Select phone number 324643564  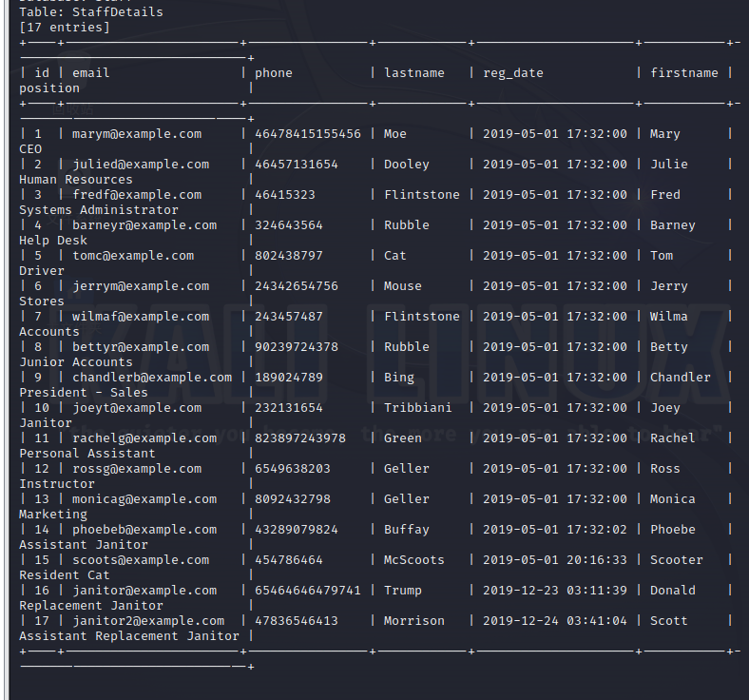[289, 225]
